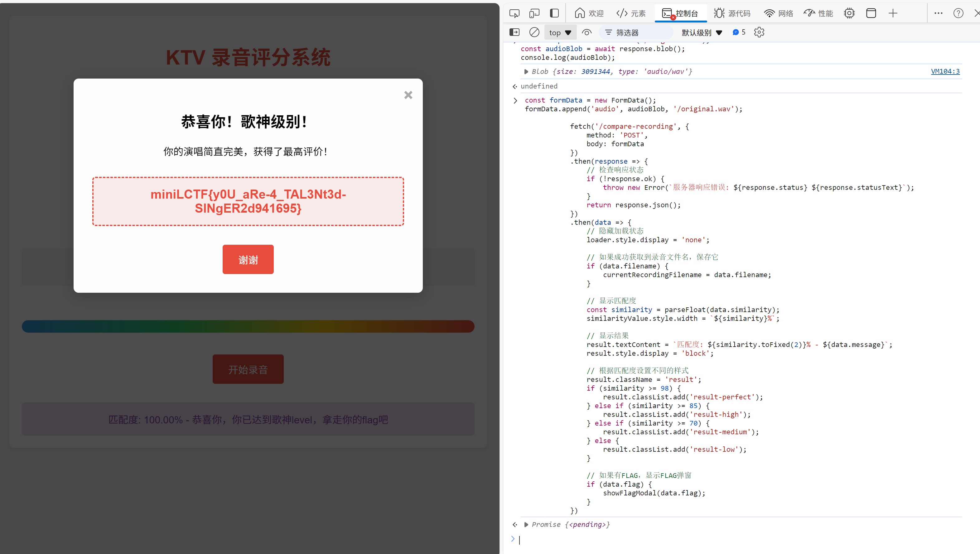This screenshot has width=980, height=554.
Task: Click the 开始录音 start recording button
Action: (248, 369)
